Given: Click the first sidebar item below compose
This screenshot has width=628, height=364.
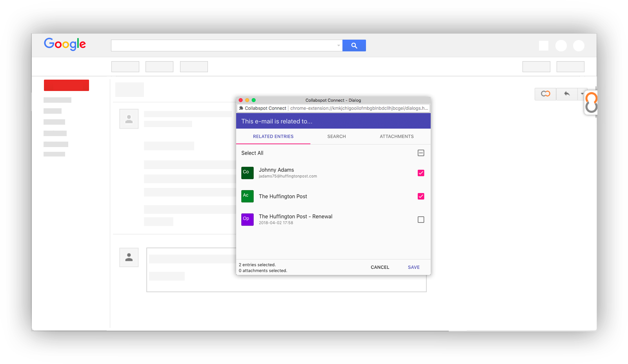Looking at the screenshot, I should click(57, 100).
